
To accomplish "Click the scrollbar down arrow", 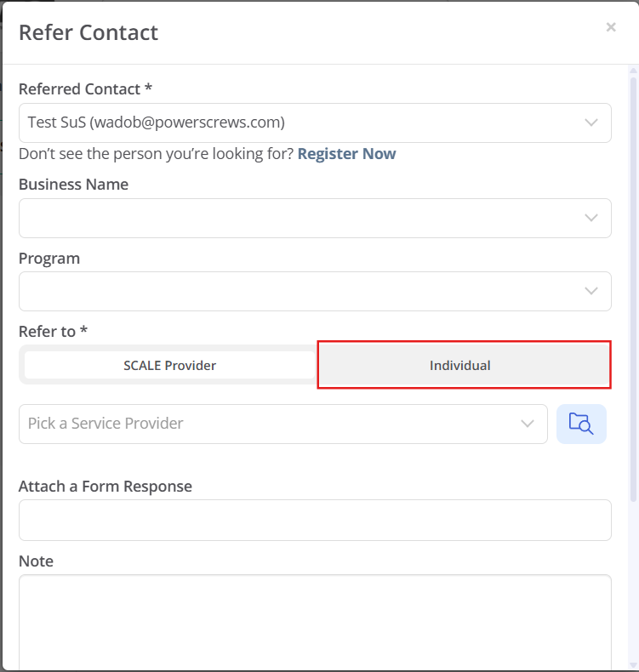I will (633, 664).
